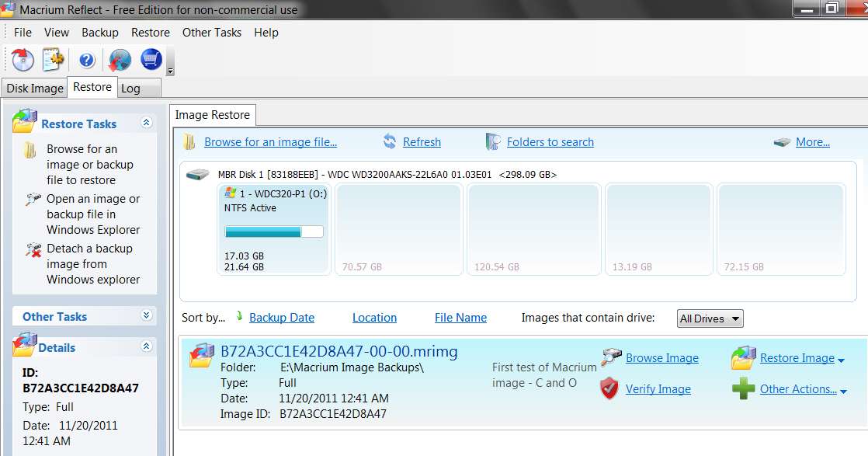Click folder path E:\Macrium Image Backups\
This screenshot has height=456, width=868.
pos(352,367)
